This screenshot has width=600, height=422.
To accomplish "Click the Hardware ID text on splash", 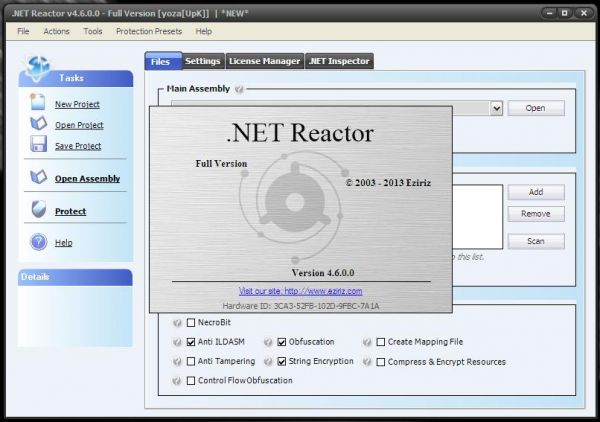I will pyautogui.click(x=301, y=306).
